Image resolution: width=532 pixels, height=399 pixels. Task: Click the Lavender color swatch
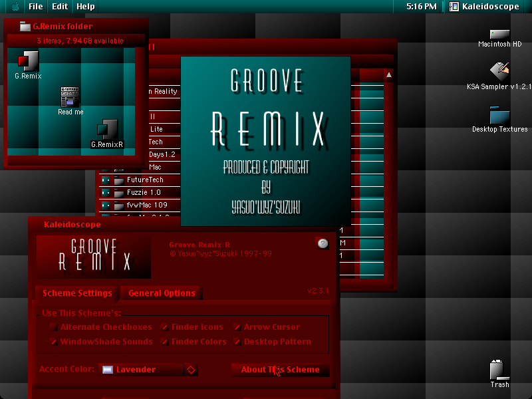[108, 370]
